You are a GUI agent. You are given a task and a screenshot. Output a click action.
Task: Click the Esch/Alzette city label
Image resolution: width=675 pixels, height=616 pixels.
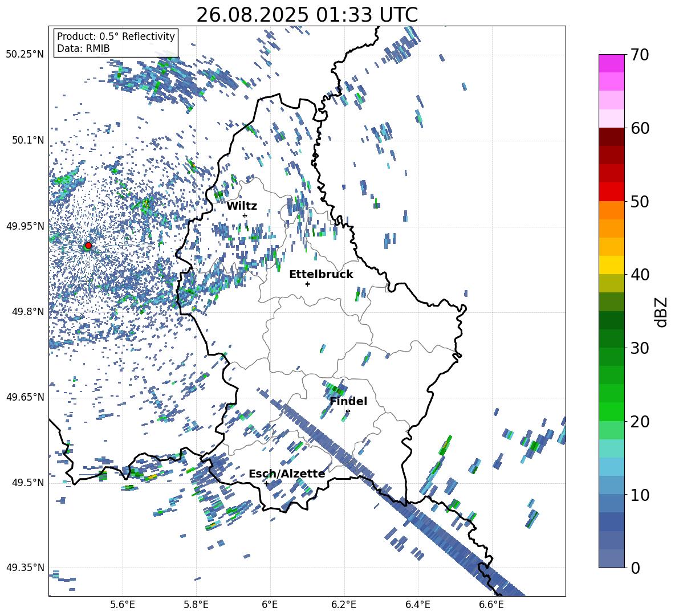(287, 474)
